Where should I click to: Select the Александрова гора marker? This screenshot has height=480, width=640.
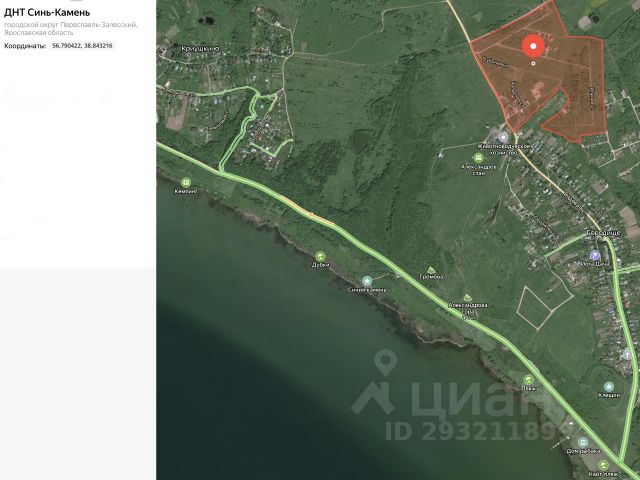(x=468, y=297)
